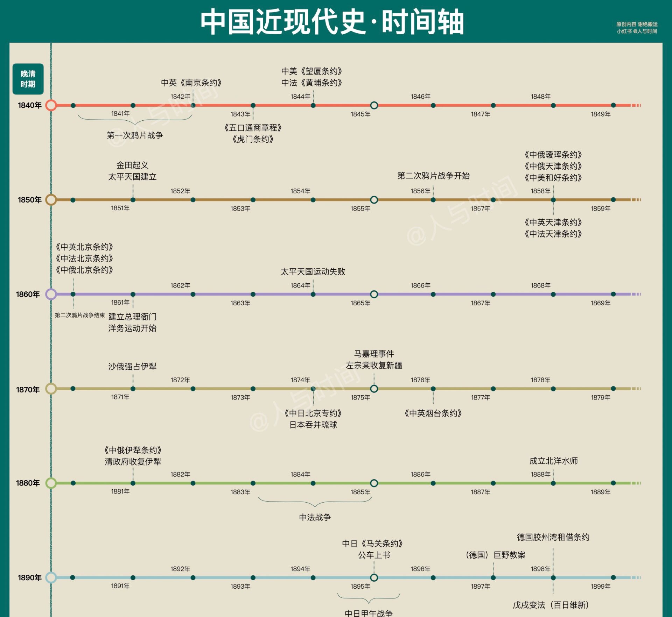Select the 公车上书 label
Image resolution: width=672 pixels, height=617 pixels.
(x=374, y=555)
